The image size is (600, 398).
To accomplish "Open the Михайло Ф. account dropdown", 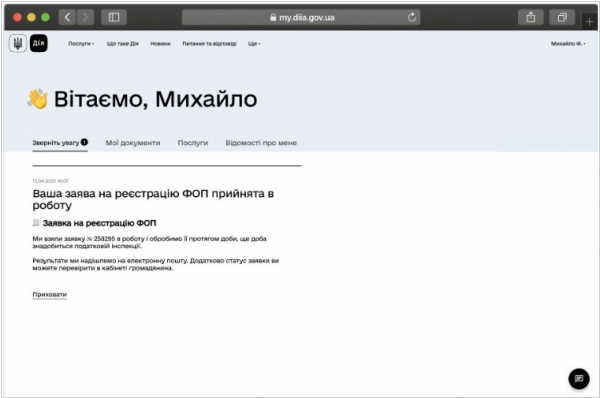I will click(568, 44).
